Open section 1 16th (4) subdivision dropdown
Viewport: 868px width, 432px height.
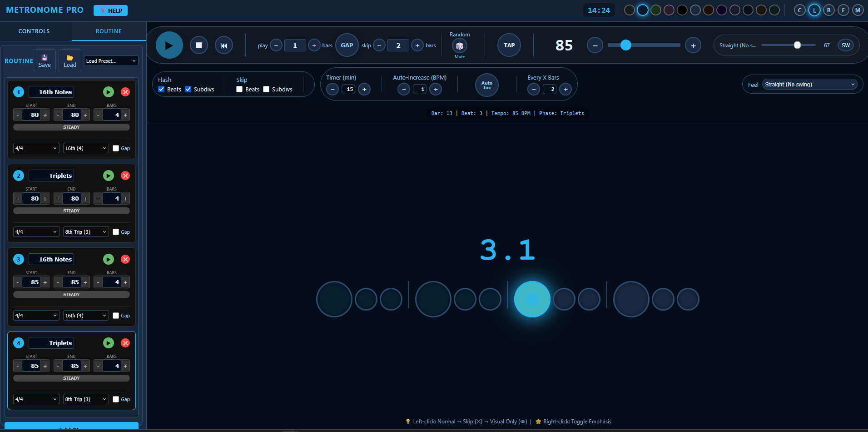tap(86, 148)
